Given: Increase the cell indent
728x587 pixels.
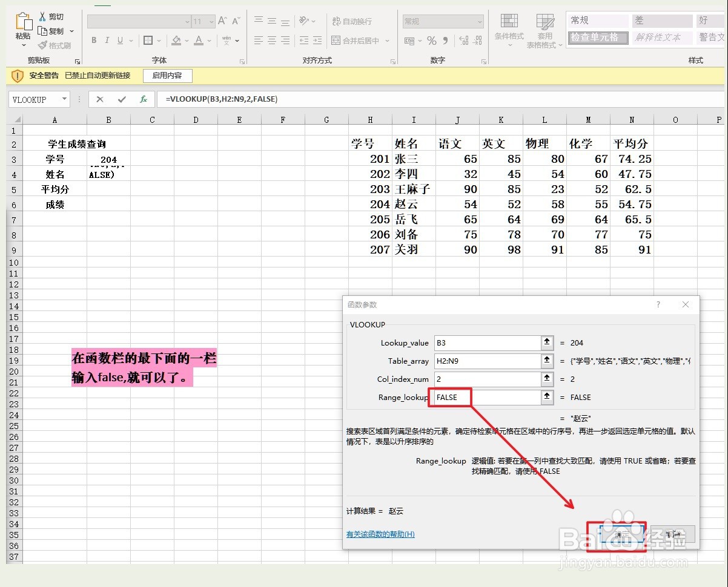Looking at the screenshot, I should click(x=317, y=41).
